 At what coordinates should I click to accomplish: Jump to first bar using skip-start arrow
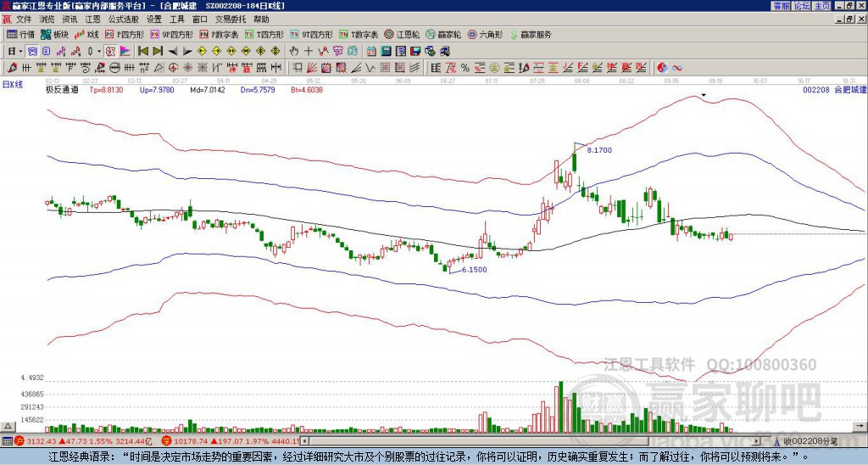click(142, 52)
